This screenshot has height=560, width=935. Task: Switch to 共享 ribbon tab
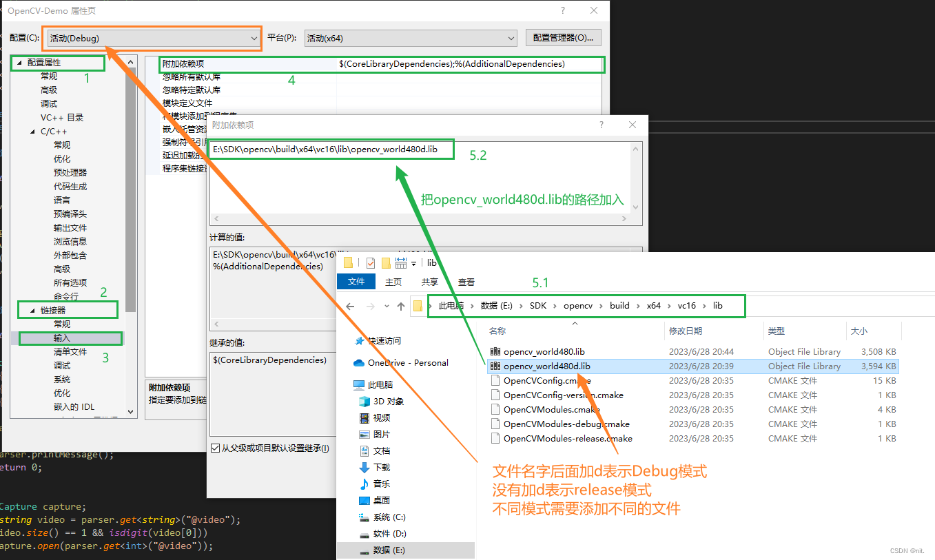pyautogui.click(x=430, y=282)
